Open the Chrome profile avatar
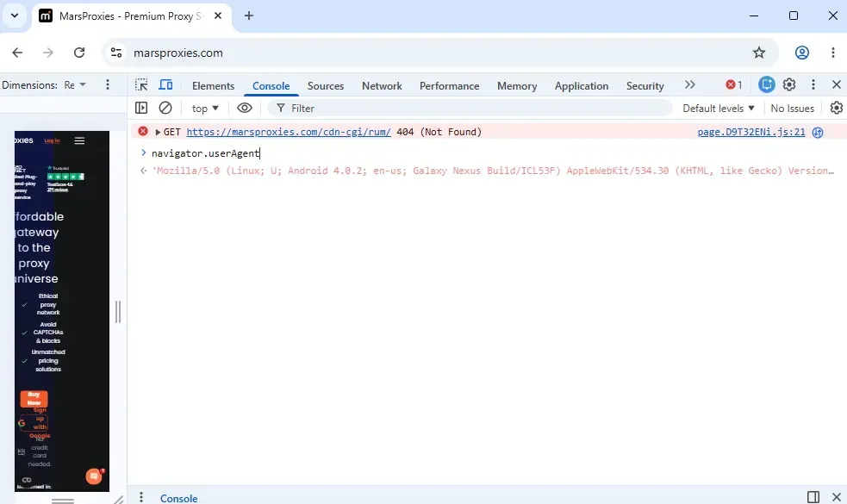Viewport: 847px width, 504px height. click(801, 53)
